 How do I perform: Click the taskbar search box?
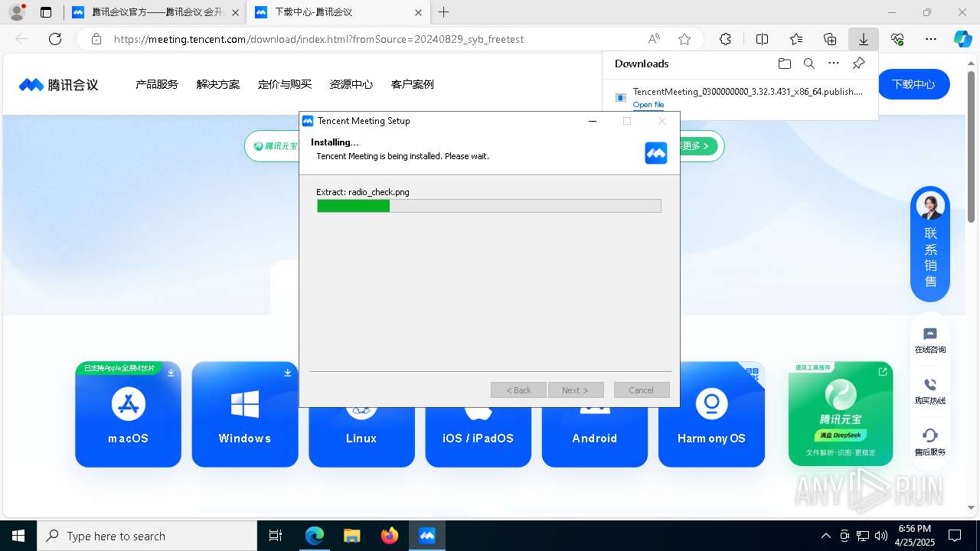[147, 536]
